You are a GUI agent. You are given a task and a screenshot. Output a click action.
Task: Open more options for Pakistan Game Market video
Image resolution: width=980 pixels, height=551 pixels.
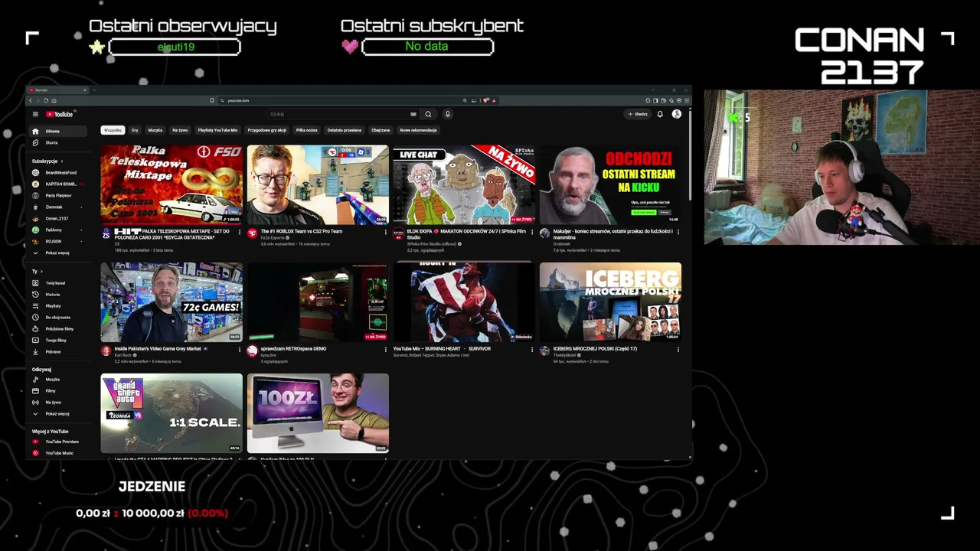pos(239,349)
